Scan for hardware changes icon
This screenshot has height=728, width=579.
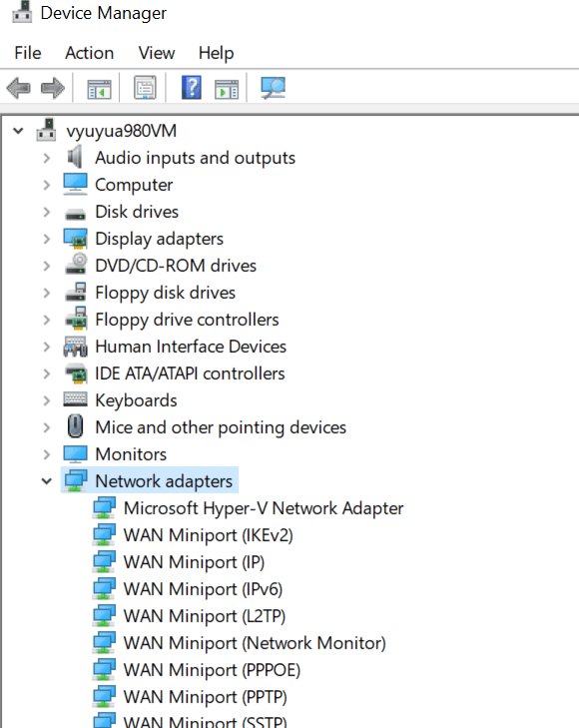click(273, 88)
